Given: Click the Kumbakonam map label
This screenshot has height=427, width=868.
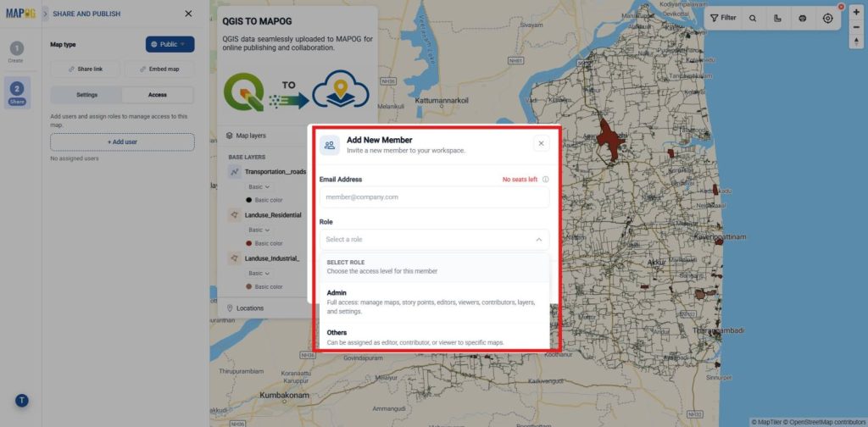Looking at the screenshot, I should pos(285,396).
